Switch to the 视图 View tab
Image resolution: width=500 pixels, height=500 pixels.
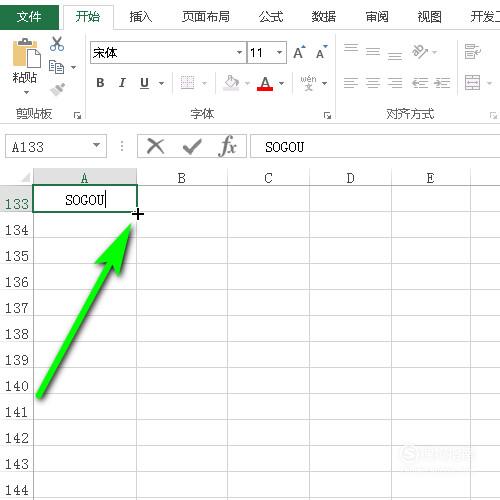point(429,17)
